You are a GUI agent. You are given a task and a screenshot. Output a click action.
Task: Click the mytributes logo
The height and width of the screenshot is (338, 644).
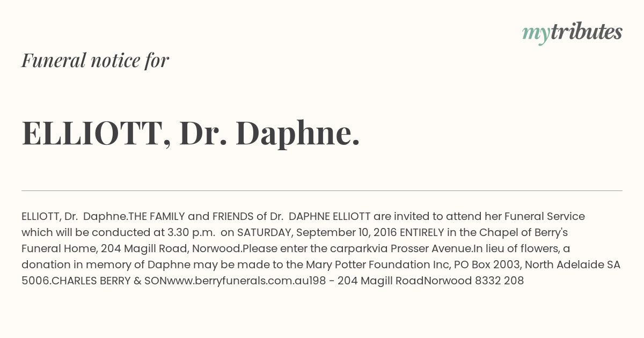pos(572,33)
